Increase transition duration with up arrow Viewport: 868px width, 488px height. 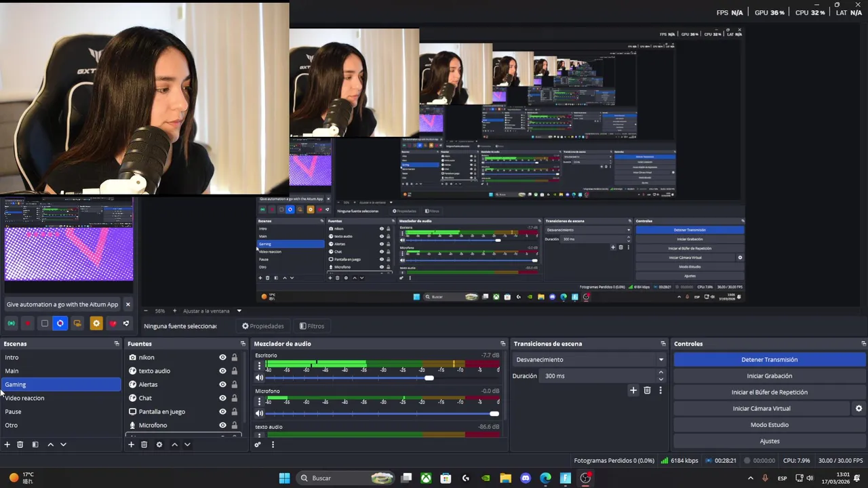[x=661, y=372]
